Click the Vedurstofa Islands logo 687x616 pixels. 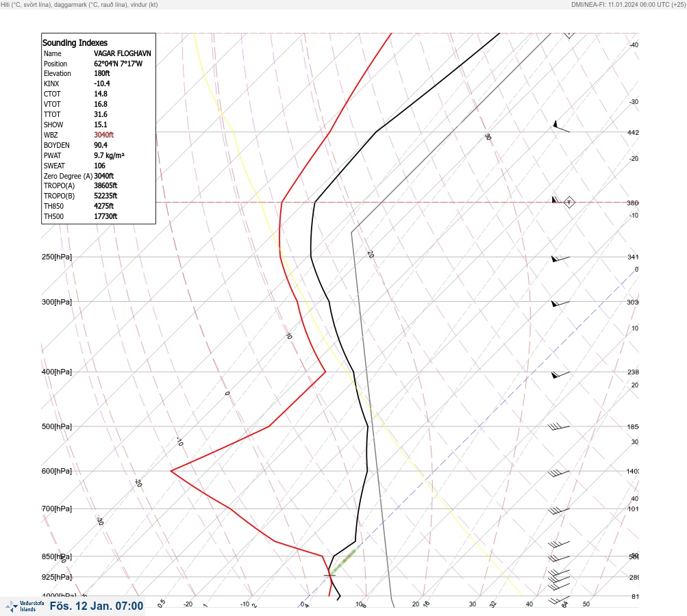(25, 606)
